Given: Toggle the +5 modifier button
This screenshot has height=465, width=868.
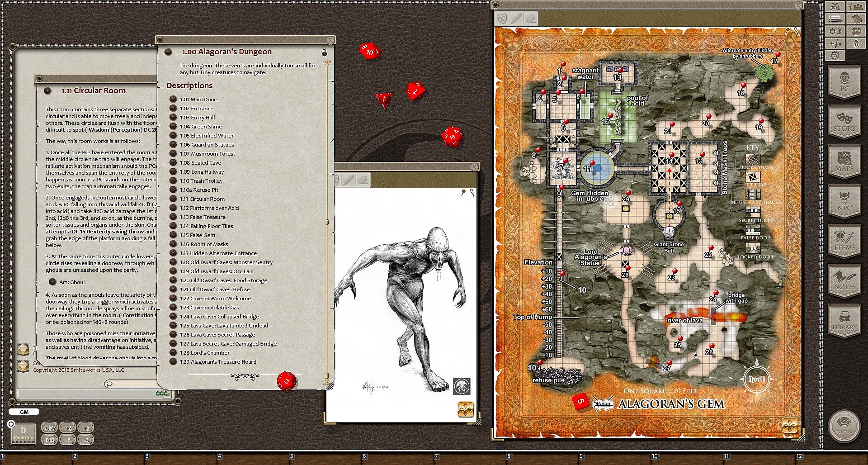Looking at the screenshot, I should [86, 427].
